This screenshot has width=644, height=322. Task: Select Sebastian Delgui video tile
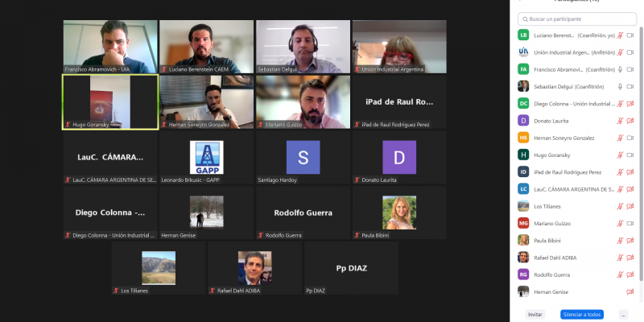point(303,47)
